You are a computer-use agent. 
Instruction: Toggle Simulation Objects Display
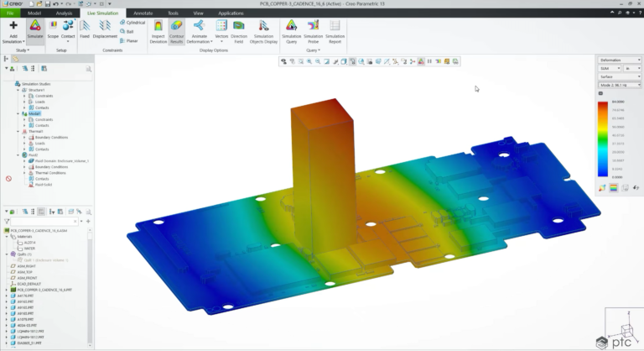[x=263, y=32]
